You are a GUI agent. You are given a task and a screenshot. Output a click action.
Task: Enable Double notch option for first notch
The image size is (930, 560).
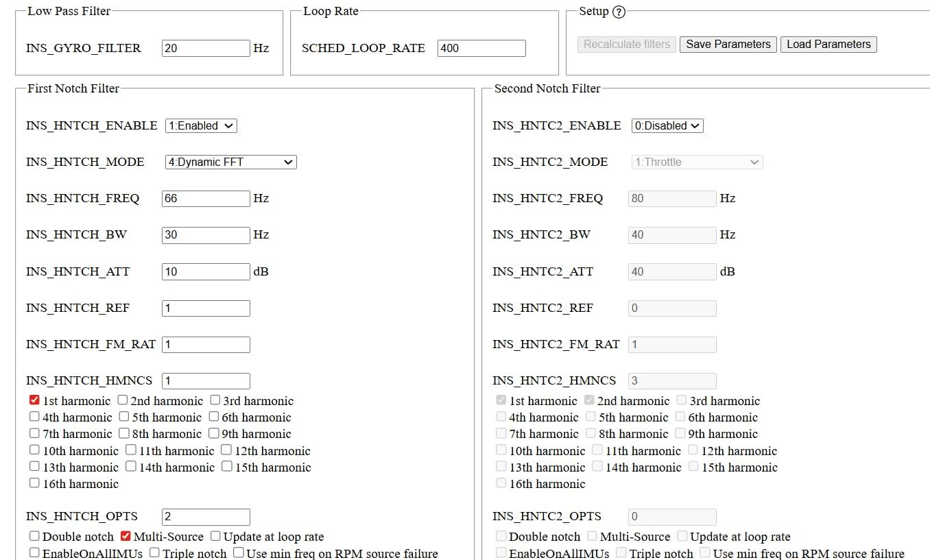point(34,536)
